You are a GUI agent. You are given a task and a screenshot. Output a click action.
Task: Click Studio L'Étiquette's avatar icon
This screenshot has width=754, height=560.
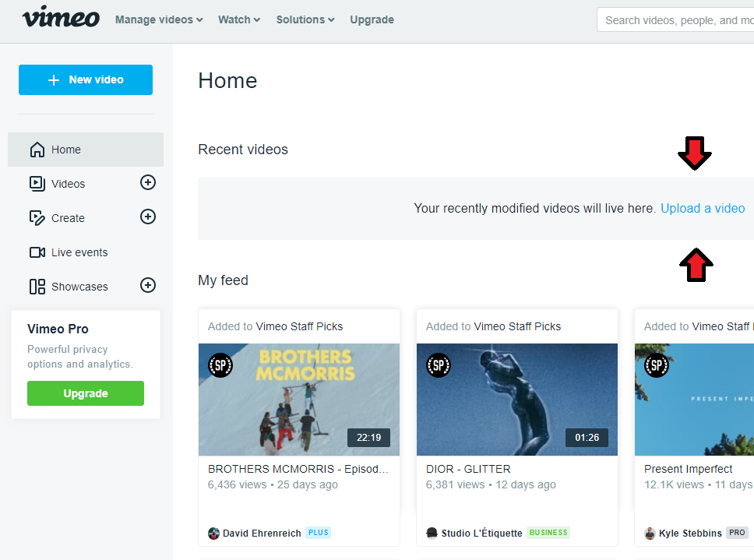[432, 533]
